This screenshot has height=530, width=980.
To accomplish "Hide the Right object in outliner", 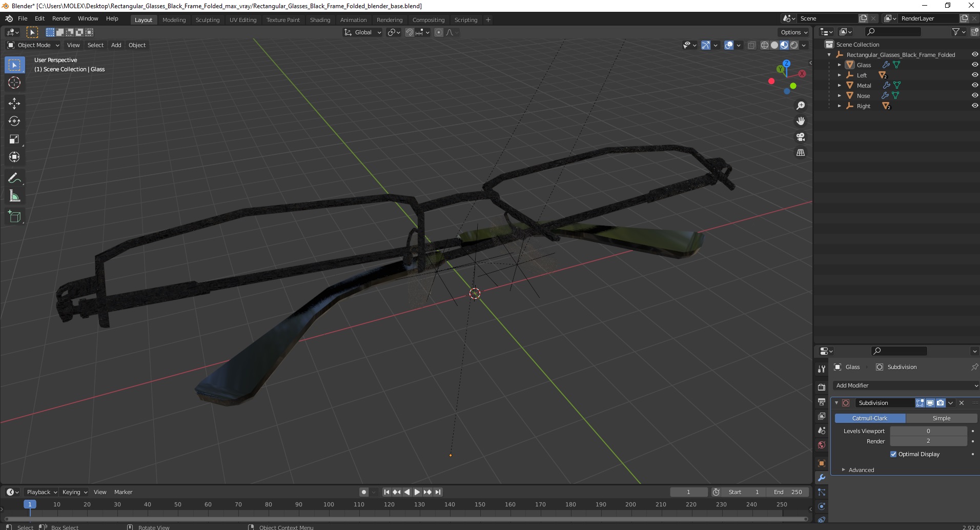I will (x=974, y=106).
